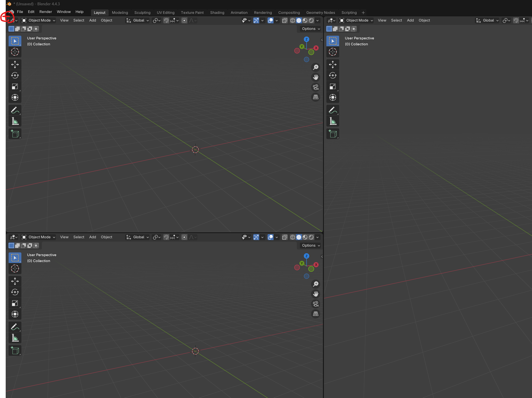
Task: Open Add menu in bottom viewport header
Action: (92, 237)
